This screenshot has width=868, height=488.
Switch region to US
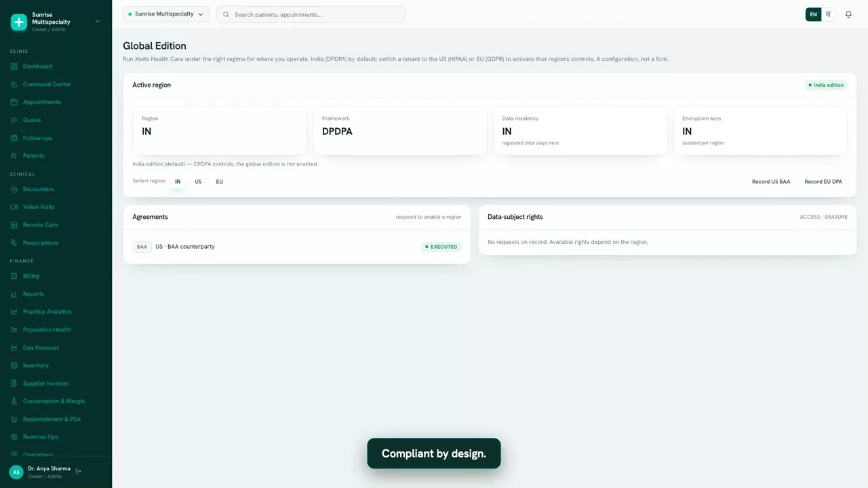(x=198, y=182)
